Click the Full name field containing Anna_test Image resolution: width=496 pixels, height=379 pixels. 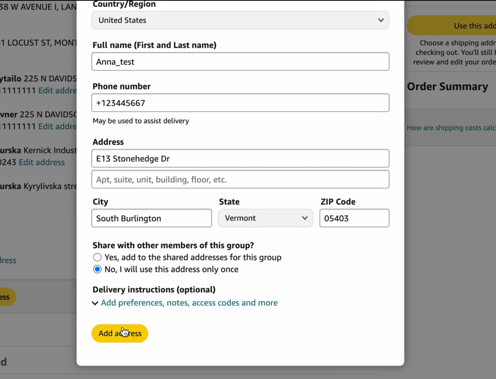240,62
